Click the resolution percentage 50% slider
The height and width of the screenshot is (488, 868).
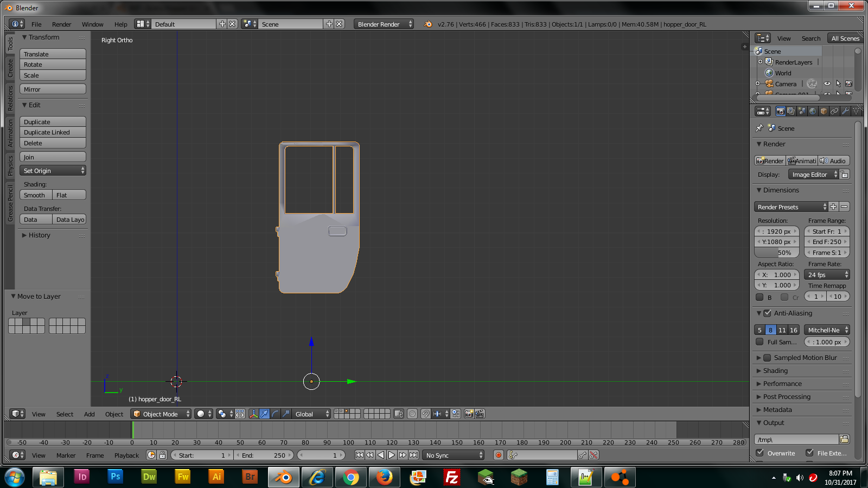776,253
